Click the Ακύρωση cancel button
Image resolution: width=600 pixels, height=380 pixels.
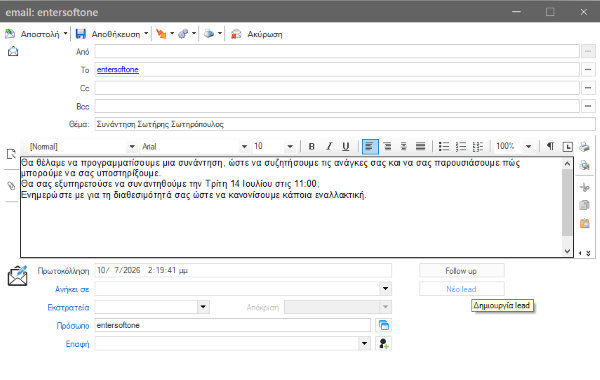coord(257,34)
